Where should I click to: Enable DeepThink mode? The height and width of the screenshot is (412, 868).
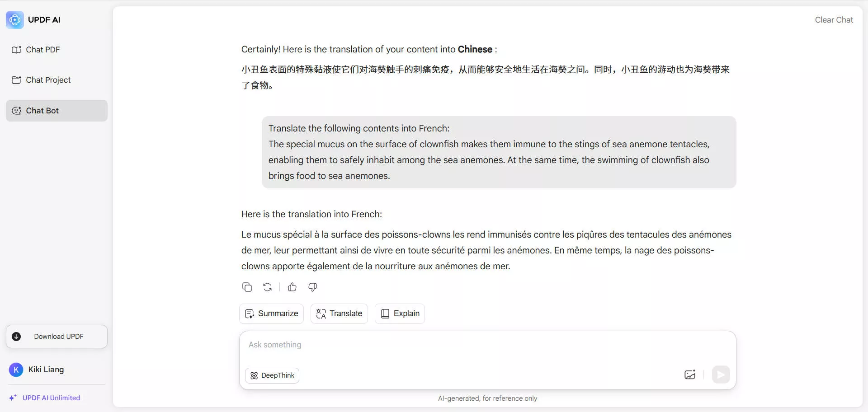point(272,375)
